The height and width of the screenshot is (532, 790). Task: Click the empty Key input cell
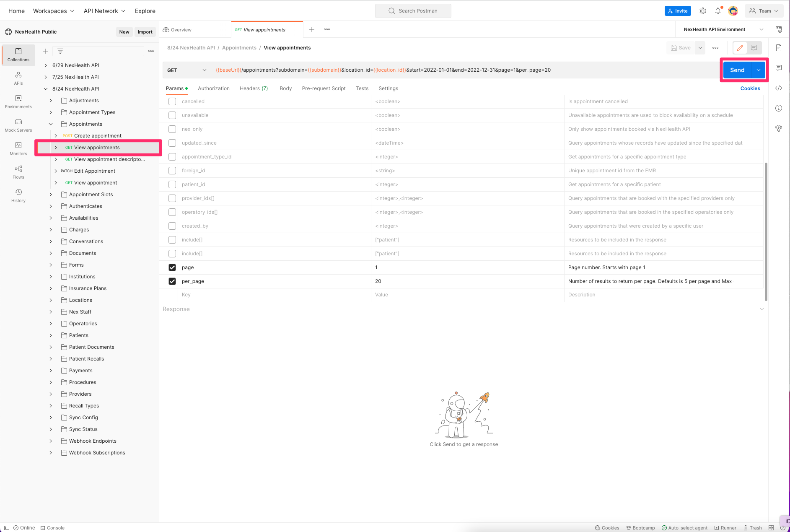pyautogui.click(x=275, y=295)
